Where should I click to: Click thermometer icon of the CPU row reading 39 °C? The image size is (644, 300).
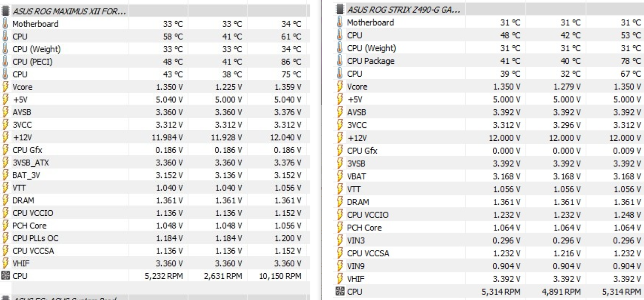click(340, 74)
